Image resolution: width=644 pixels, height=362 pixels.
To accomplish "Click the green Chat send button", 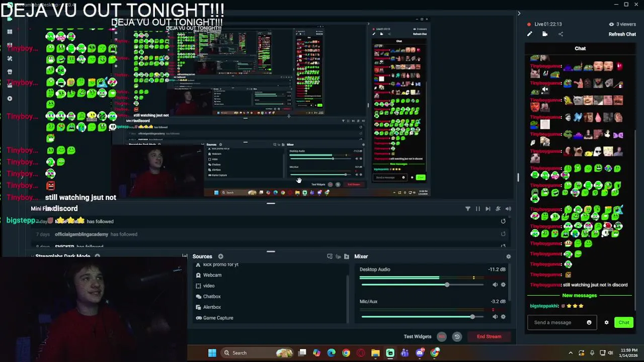I will click(x=624, y=322).
